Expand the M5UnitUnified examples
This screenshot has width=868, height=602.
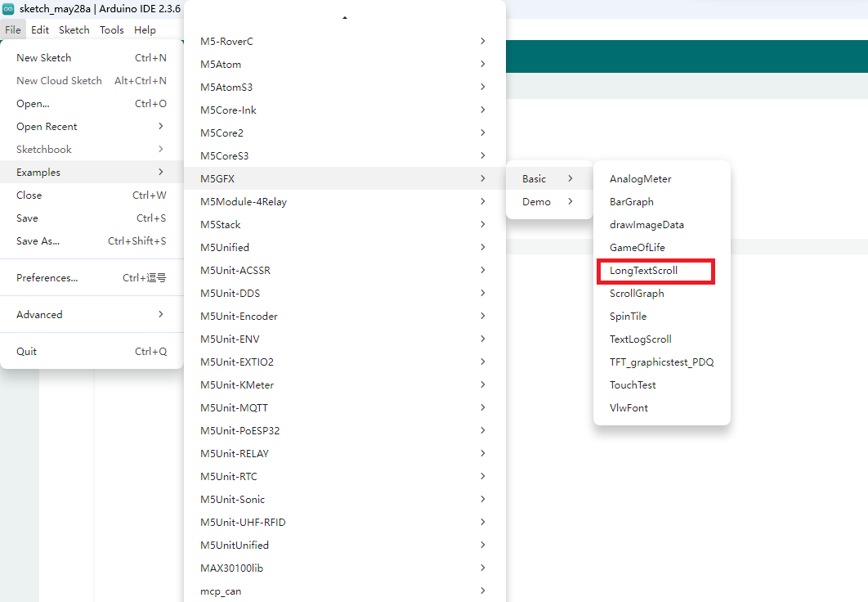click(x=344, y=545)
